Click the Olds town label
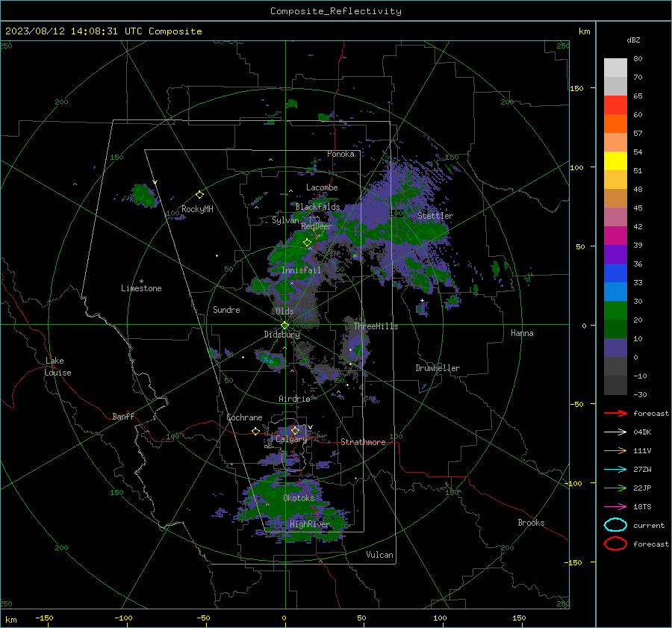This screenshot has height=628, width=672. click(x=284, y=311)
